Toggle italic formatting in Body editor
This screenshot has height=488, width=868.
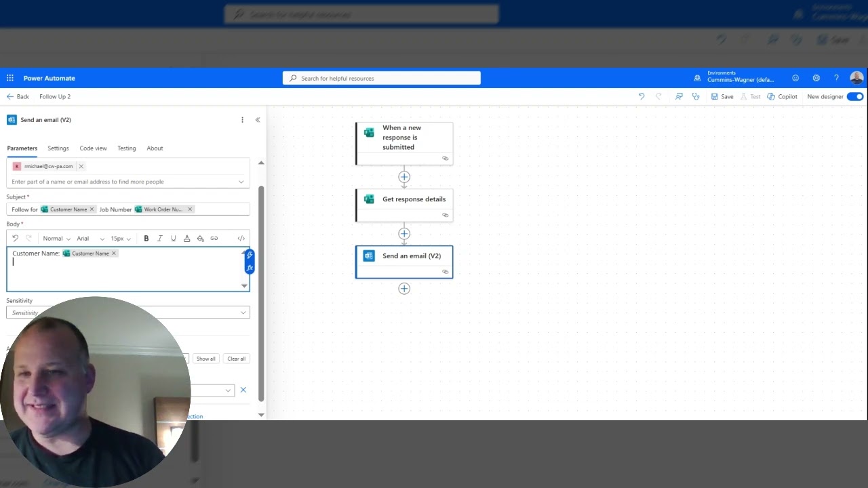point(159,239)
